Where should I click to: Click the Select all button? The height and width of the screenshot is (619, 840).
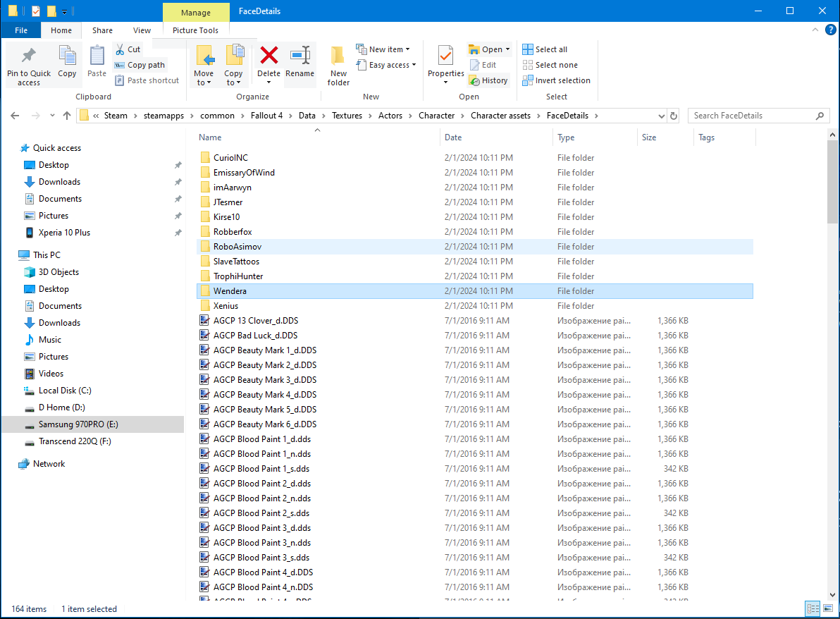click(x=545, y=49)
